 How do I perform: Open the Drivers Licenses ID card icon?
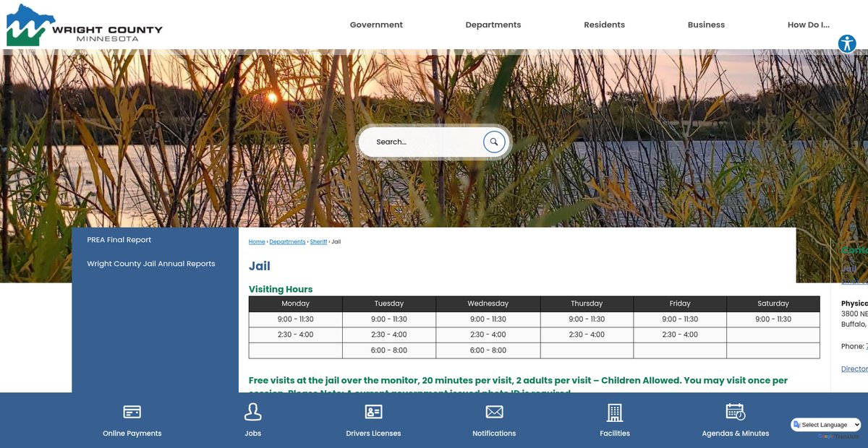point(373,412)
